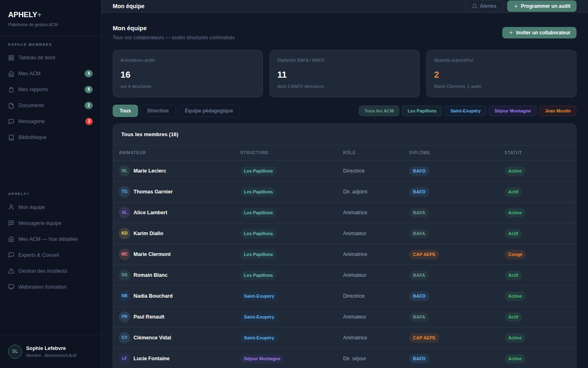The width and height of the screenshot is (588, 368).
Task: Toggle the Séjour Montagne filter chip
Action: tap(512, 111)
